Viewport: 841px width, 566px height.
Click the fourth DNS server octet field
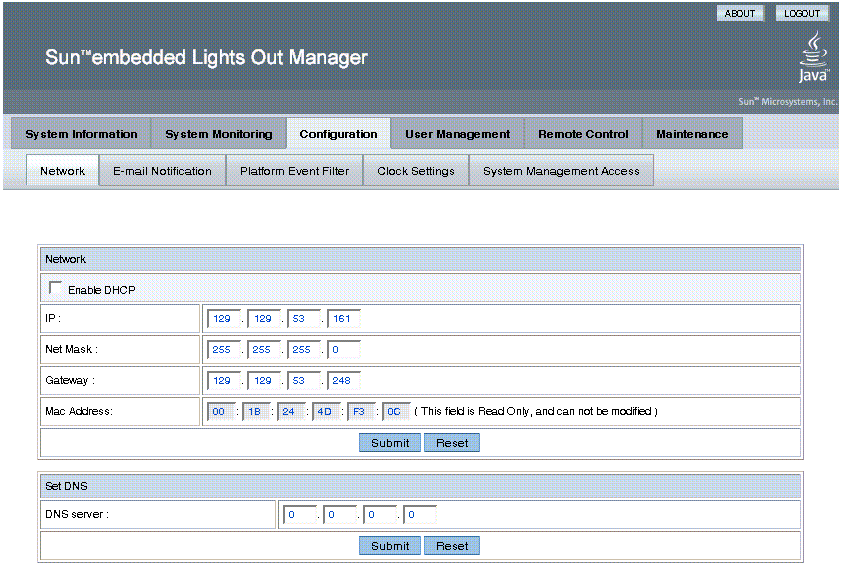click(419, 514)
